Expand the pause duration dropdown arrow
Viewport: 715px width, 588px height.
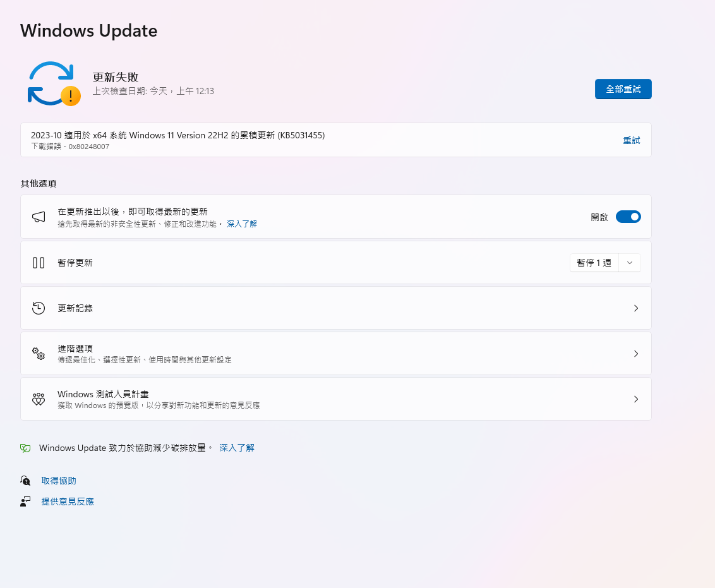click(x=630, y=263)
